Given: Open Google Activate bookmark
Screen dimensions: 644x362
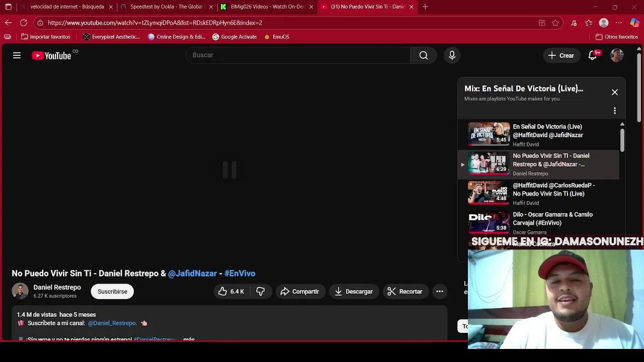Looking at the screenshot, I should point(234,37).
